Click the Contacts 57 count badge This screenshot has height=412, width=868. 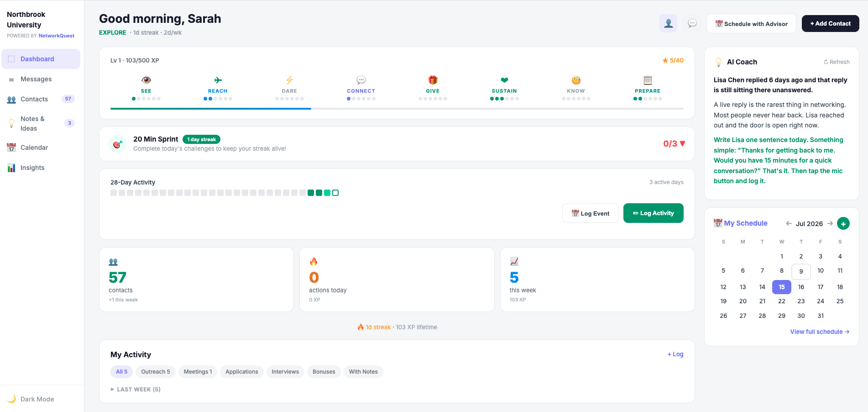point(68,99)
